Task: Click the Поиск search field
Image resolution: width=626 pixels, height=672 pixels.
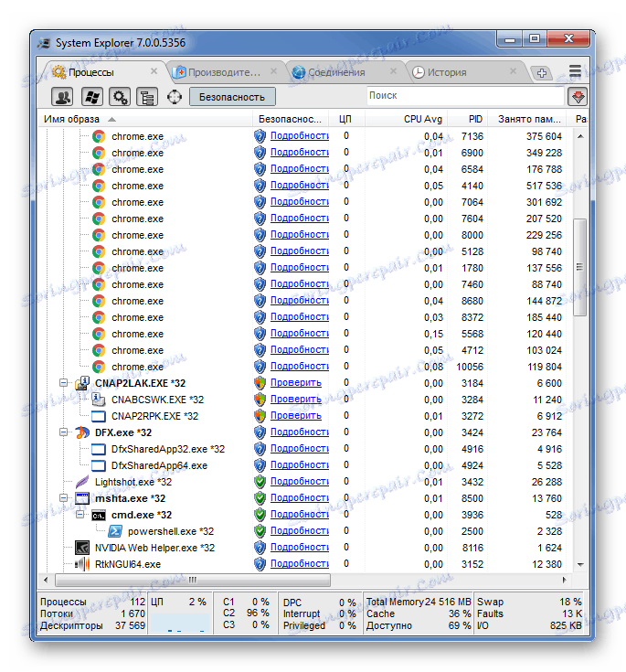Action: (x=465, y=96)
